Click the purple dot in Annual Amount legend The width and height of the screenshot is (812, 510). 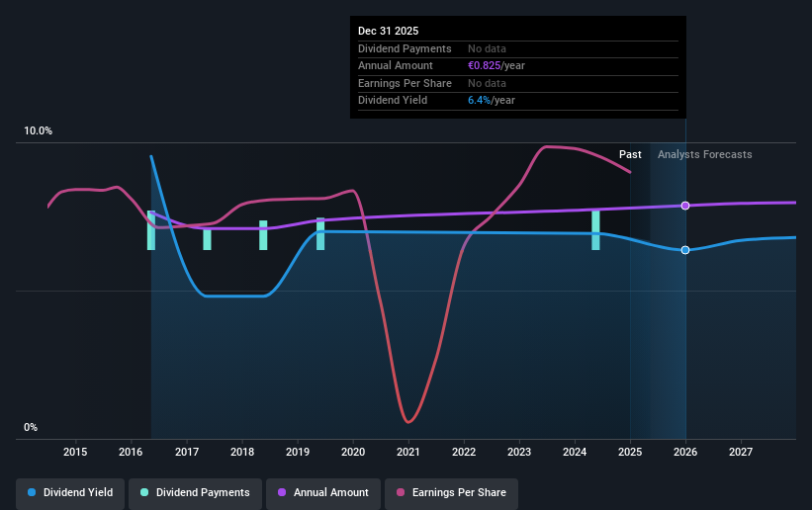coord(282,492)
